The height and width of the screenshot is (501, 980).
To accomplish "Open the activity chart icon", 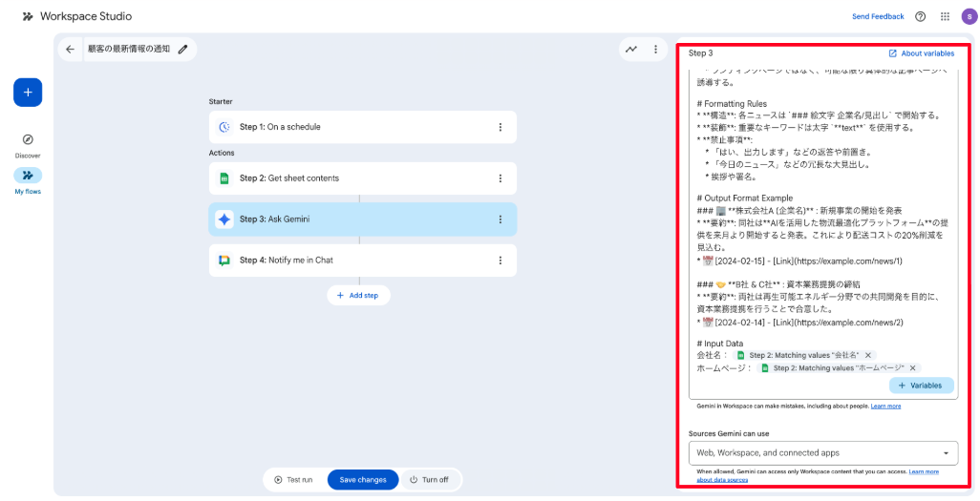I will [x=630, y=49].
